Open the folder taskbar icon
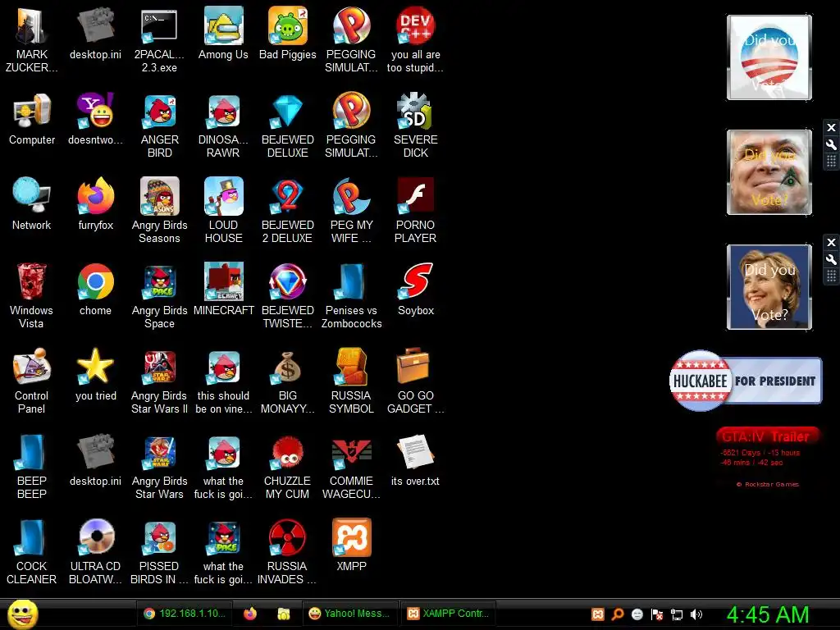Image resolution: width=840 pixels, height=630 pixels. [283, 614]
